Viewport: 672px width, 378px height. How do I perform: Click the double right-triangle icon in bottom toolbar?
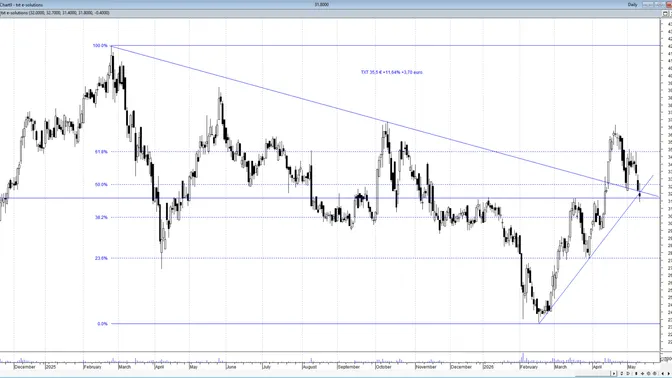tap(628, 374)
